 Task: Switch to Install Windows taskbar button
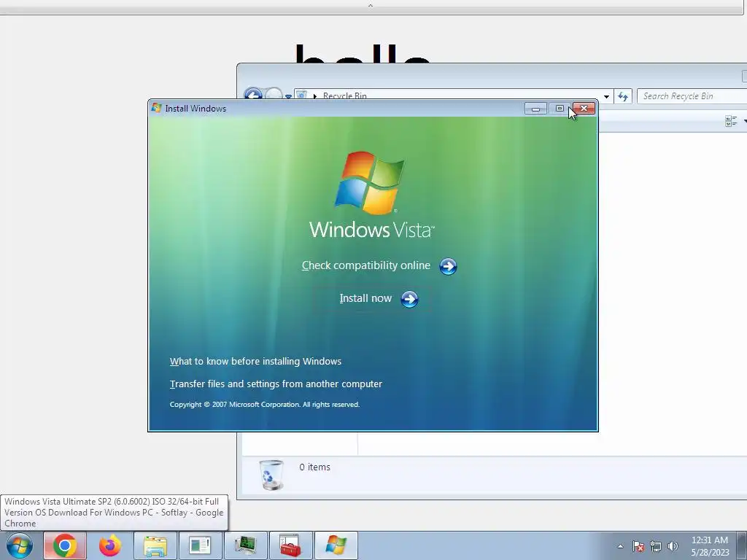[336, 545]
